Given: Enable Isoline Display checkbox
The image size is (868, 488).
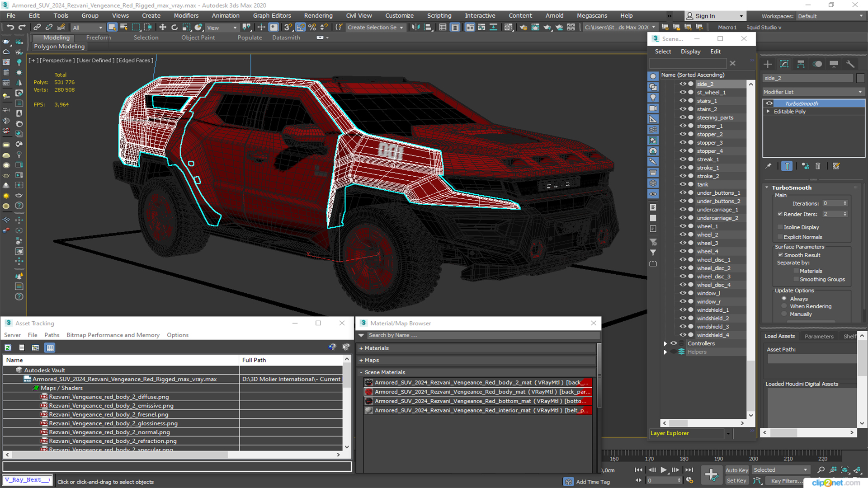Looking at the screenshot, I should 780,227.
